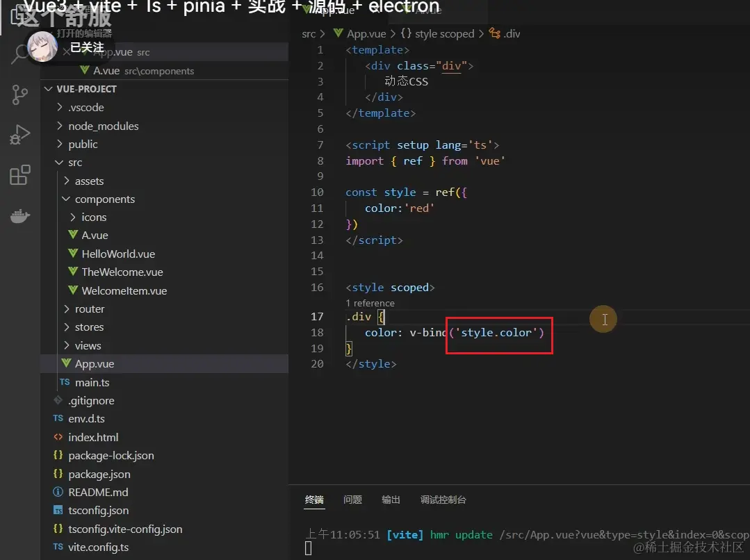
Task: Click tsconfig icon beside tsconfig.json
Action: point(58,510)
